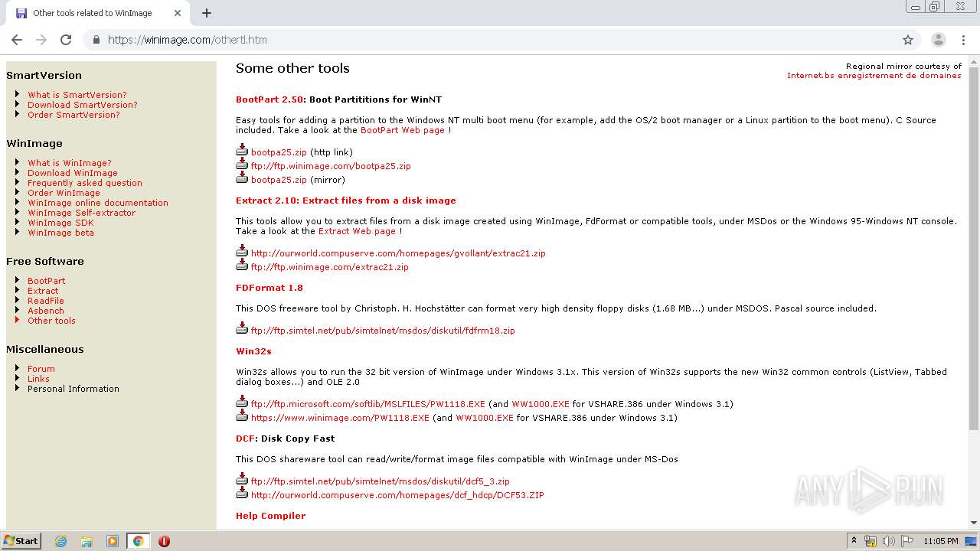
Task: Open 'What is SmartVersion?' sidebar link
Action: 77,95
